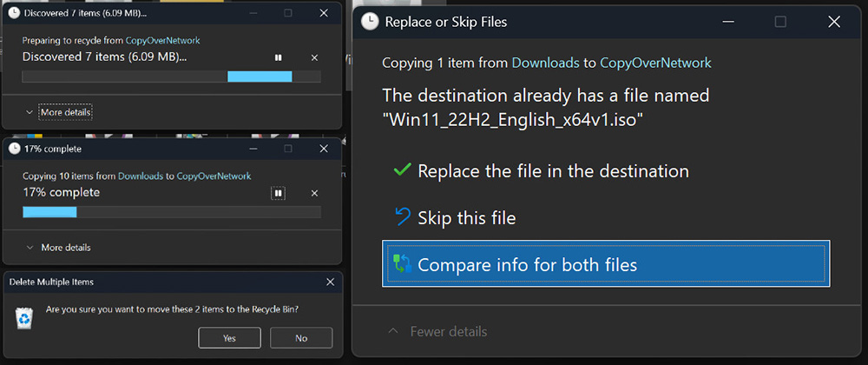
Task: Cancel the Discovered 7 items recycle operation
Action: (x=314, y=57)
